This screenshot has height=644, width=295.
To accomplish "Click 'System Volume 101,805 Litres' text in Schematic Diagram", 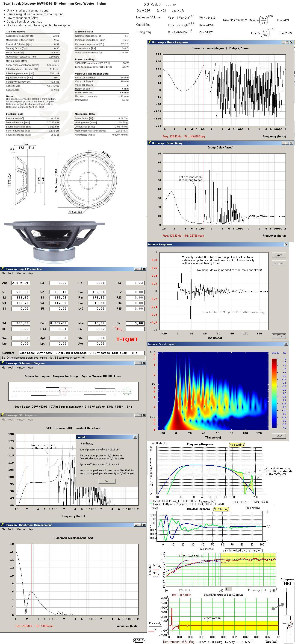I will (102, 376).
